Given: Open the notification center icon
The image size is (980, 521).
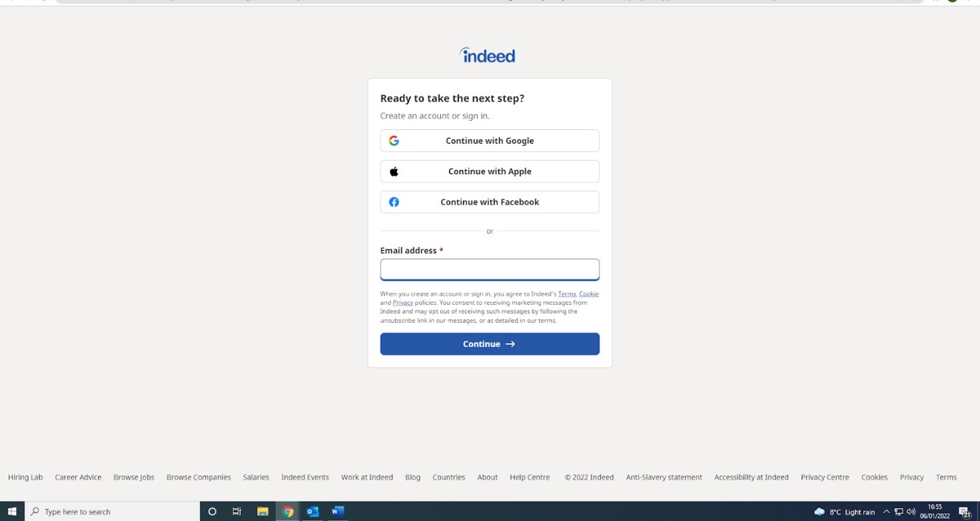Looking at the screenshot, I should [x=964, y=512].
